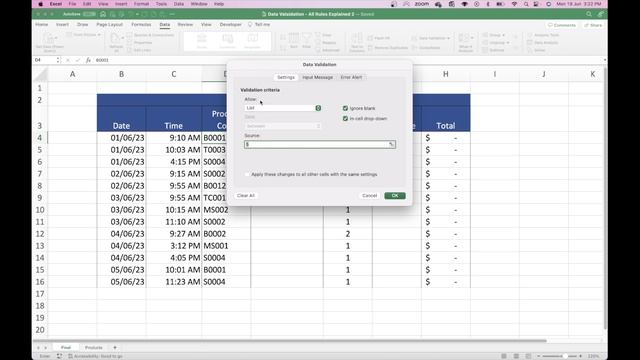Click the Tell me search box

259,24
